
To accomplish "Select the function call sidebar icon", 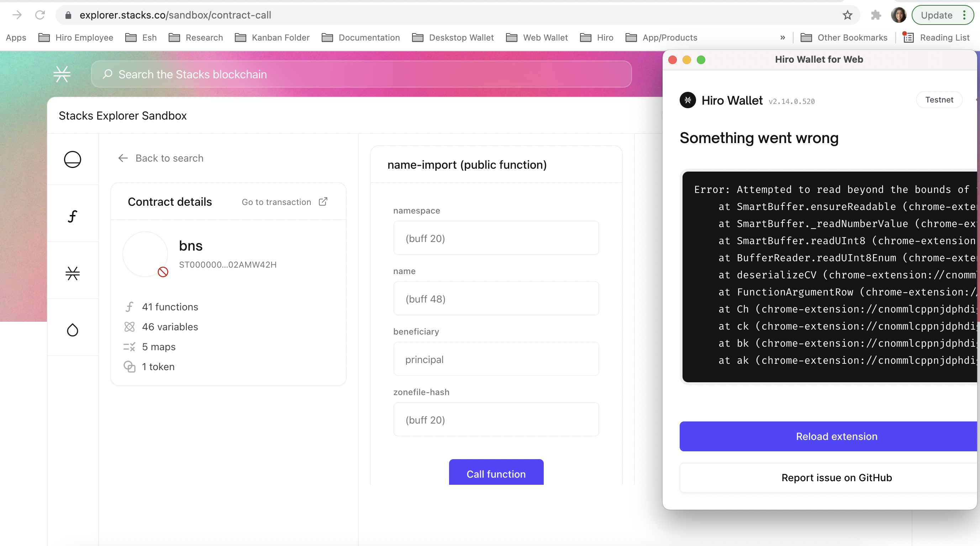I will coord(72,216).
